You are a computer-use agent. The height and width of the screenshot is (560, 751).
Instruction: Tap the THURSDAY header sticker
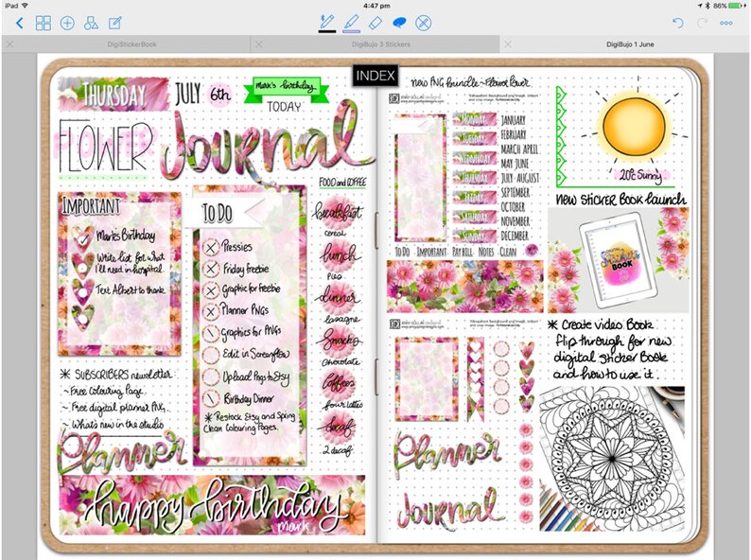click(x=114, y=94)
